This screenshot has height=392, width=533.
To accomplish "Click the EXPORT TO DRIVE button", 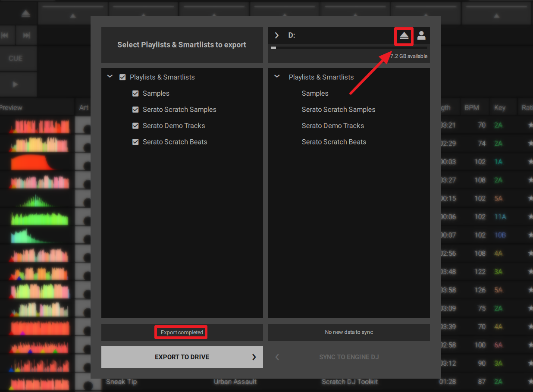I will pos(182,357).
